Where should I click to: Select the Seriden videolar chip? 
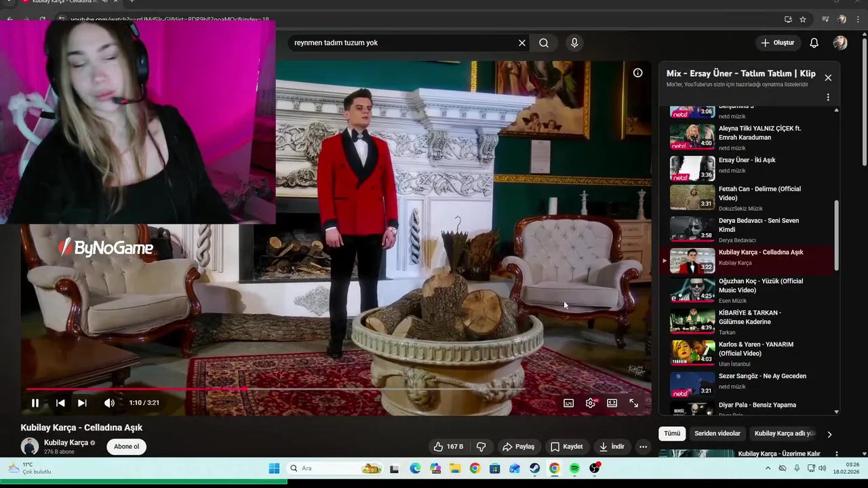pos(717,433)
